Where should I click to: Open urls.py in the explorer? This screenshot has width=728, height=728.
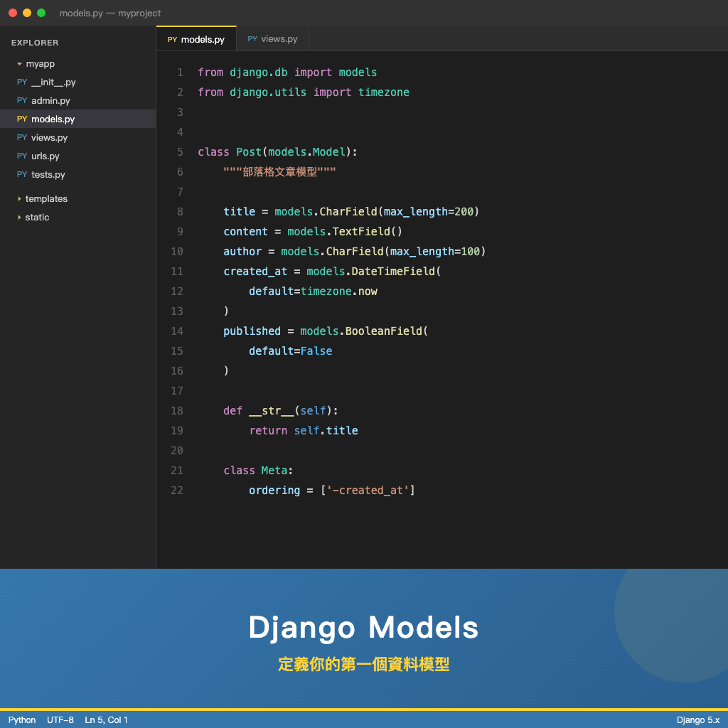click(78, 156)
